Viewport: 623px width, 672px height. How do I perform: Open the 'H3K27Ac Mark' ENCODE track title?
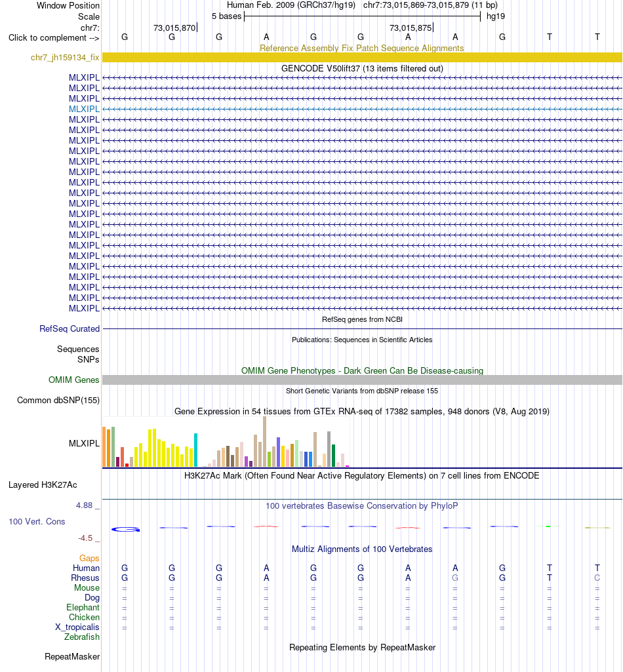361,476
